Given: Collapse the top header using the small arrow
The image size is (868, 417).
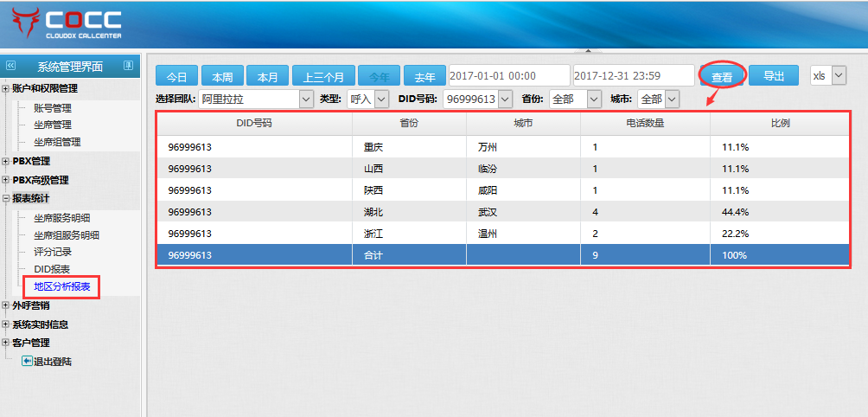Looking at the screenshot, I should (x=588, y=51).
